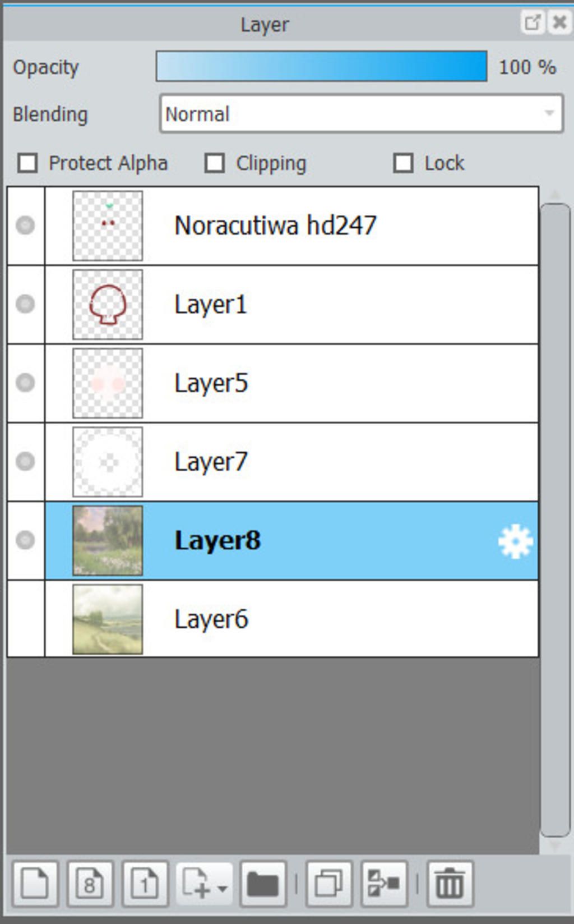The height and width of the screenshot is (924, 574).
Task: Select the Layer5 layer
Action: pyautogui.click(x=291, y=383)
